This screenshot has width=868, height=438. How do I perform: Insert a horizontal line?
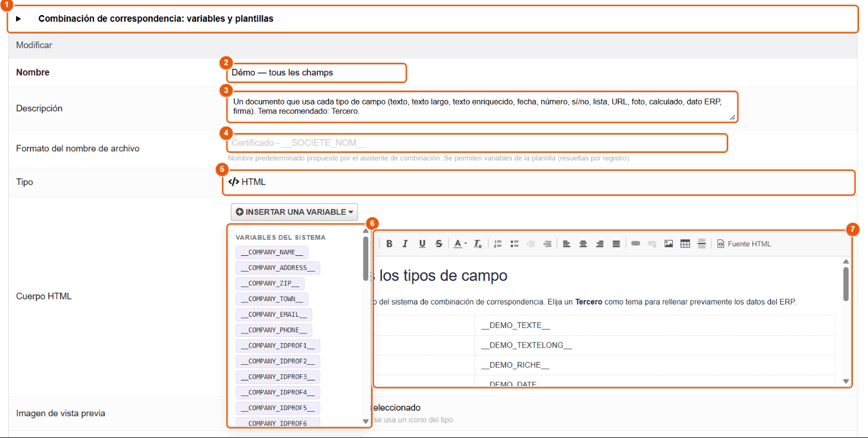(x=702, y=244)
